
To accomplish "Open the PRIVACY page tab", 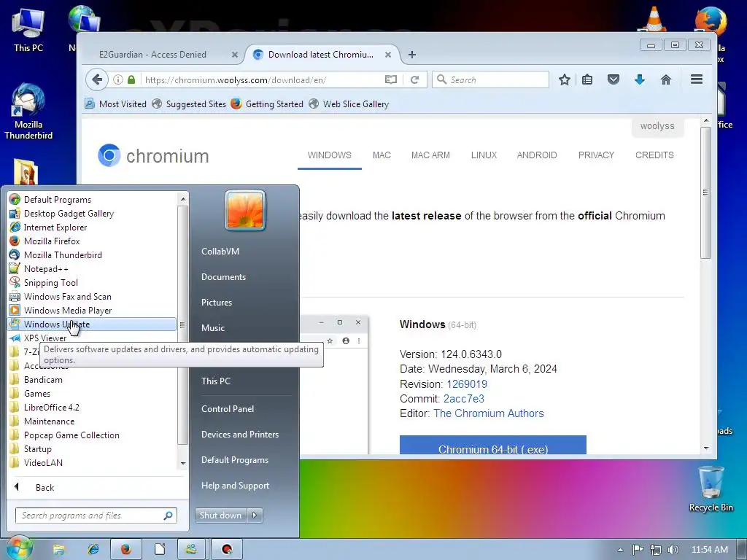I will [596, 155].
